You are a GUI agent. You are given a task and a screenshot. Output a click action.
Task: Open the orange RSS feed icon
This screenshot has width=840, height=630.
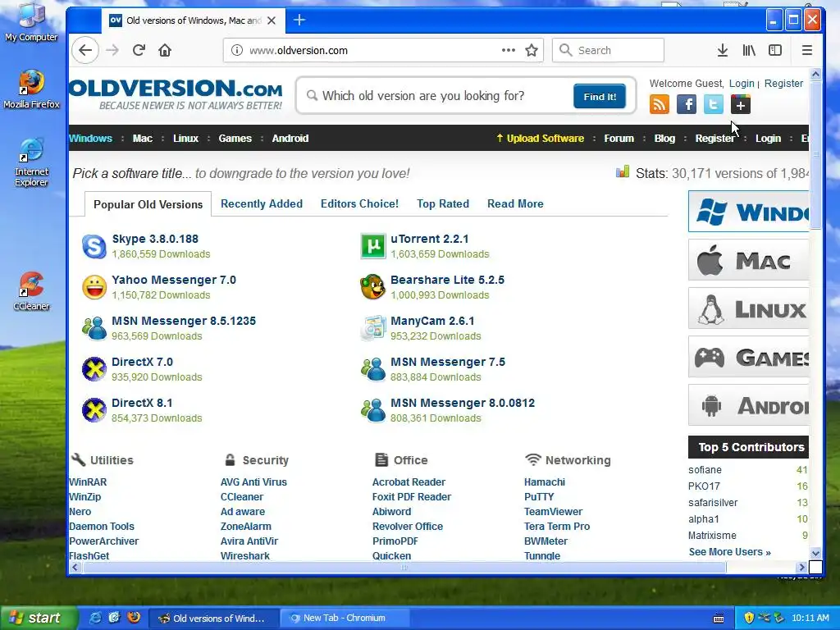click(x=660, y=104)
